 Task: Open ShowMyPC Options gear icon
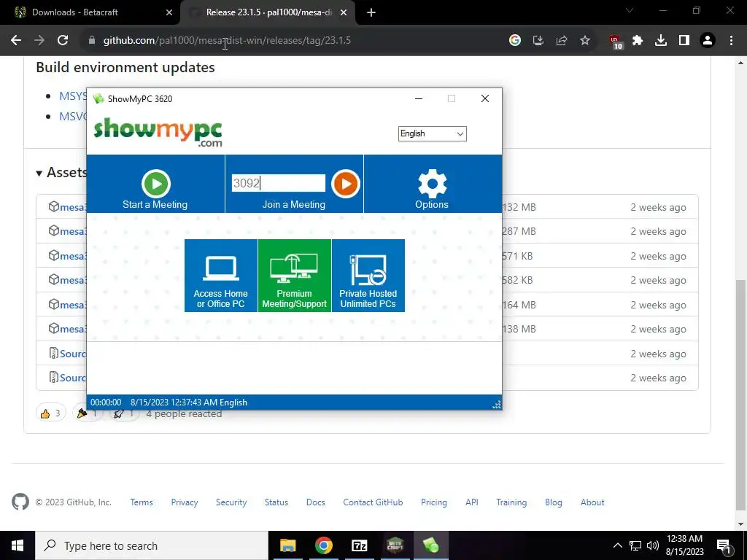click(x=432, y=183)
